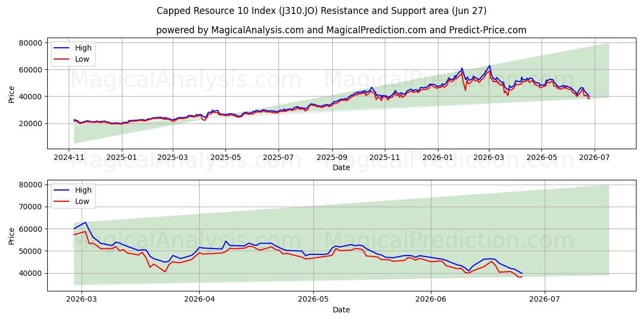Select 'Low' label in upper chart legend

tap(82, 59)
